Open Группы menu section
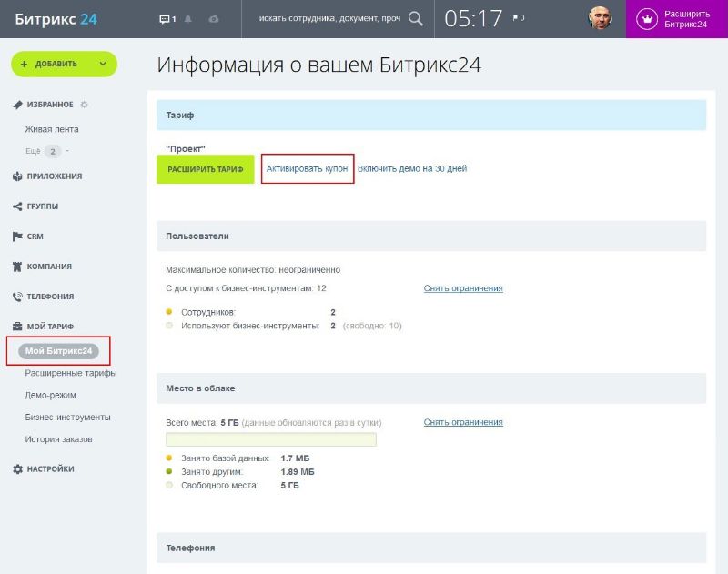The height and width of the screenshot is (574, 728). tap(42, 206)
